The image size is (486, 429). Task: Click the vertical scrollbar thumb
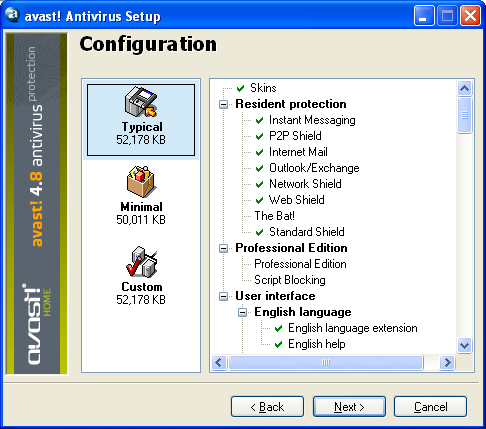[464, 115]
